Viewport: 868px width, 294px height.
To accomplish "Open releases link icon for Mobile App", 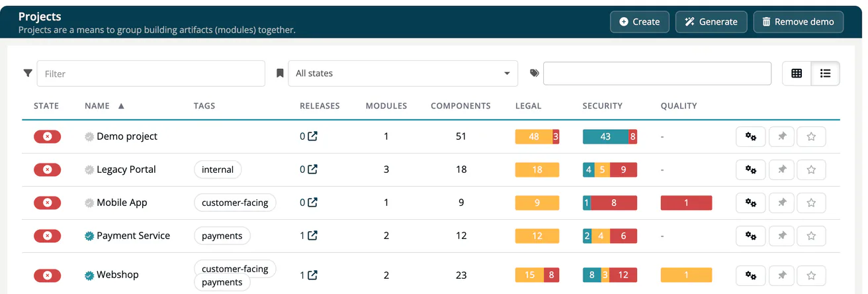I will (313, 203).
